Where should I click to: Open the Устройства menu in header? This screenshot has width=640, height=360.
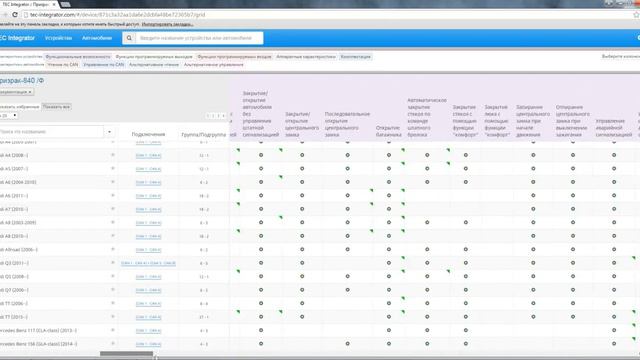(58, 38)
